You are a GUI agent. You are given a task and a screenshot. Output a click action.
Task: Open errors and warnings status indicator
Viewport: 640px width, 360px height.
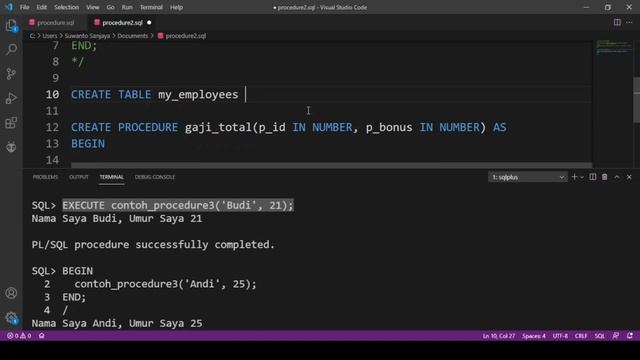[19, 336]
